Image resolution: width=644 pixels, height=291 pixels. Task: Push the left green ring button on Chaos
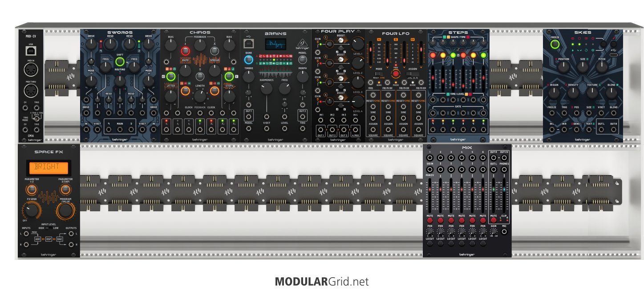[171, 77]
